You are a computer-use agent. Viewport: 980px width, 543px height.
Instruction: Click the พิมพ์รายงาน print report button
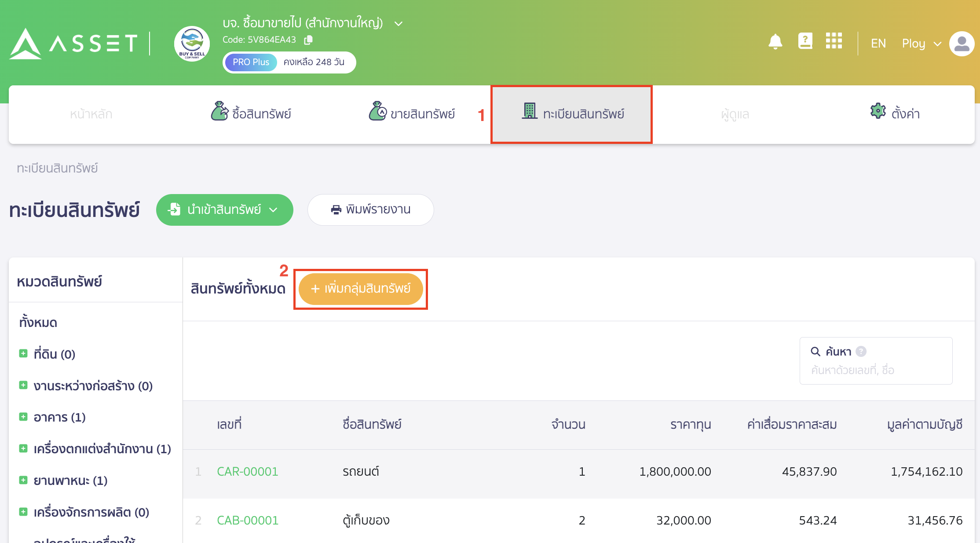[370, 210]
